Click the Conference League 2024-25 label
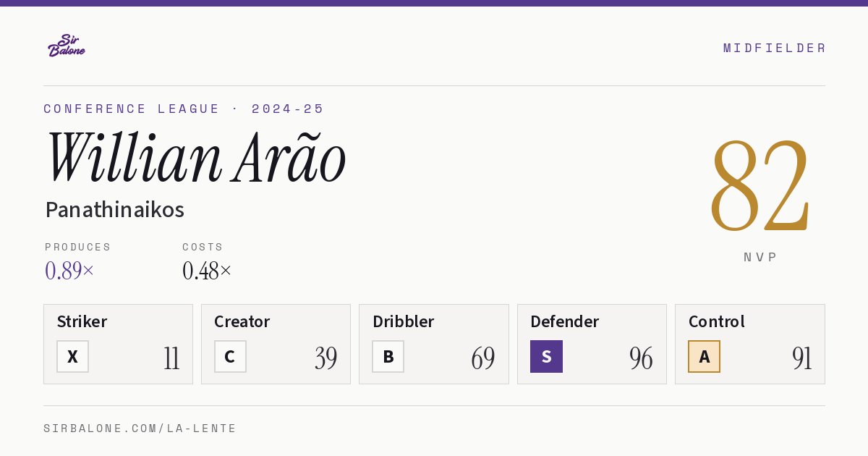 (184, 109)
